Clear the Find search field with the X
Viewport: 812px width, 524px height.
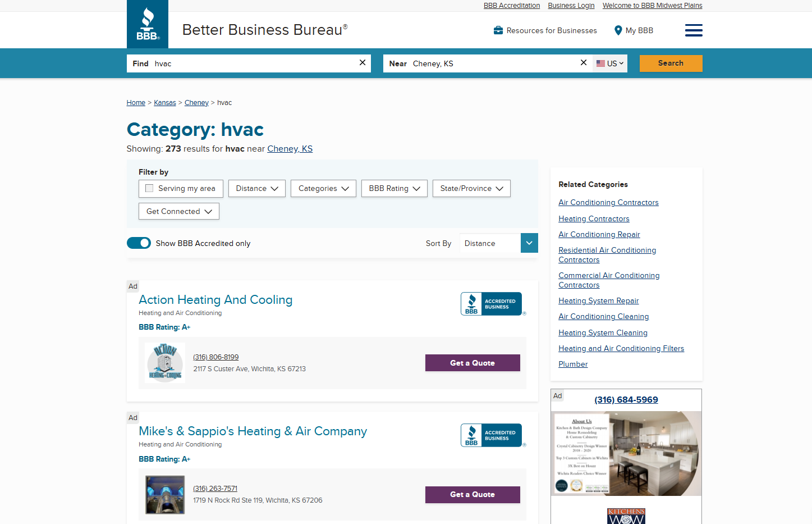362,63
